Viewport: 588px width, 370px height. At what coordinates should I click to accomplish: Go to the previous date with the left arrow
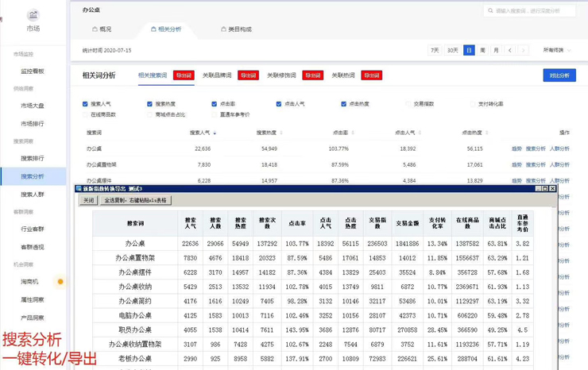pos(509,50)
